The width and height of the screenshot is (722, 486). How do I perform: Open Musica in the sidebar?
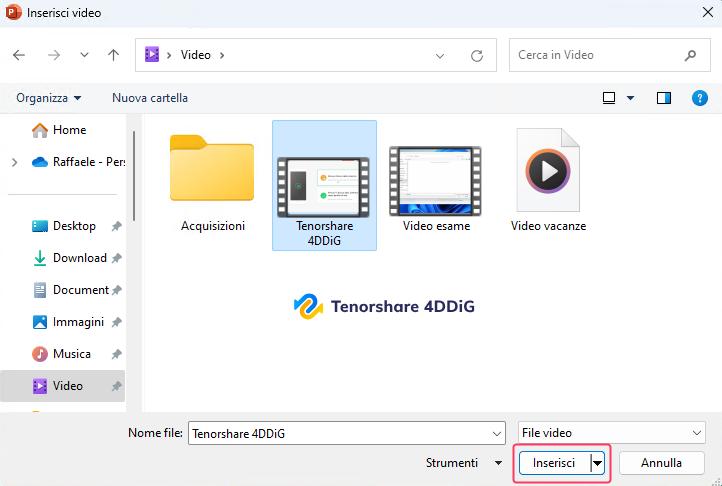(61, 354)
